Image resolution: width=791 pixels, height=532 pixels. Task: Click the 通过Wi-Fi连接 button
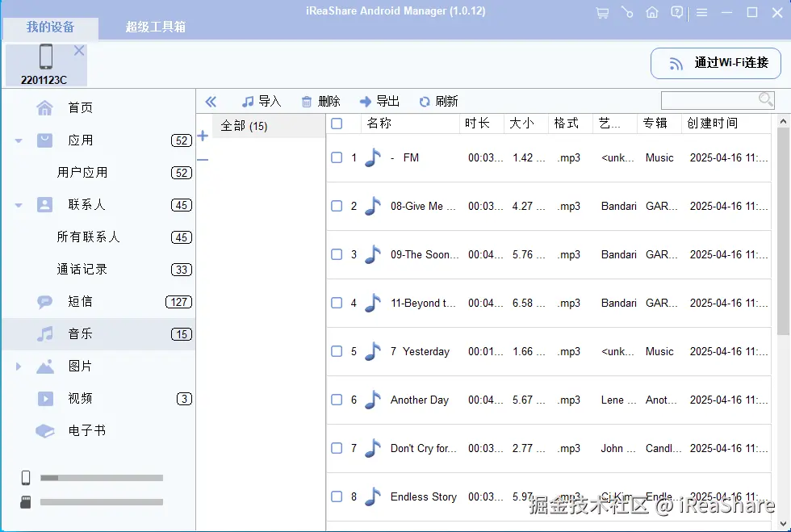point(715,63)
